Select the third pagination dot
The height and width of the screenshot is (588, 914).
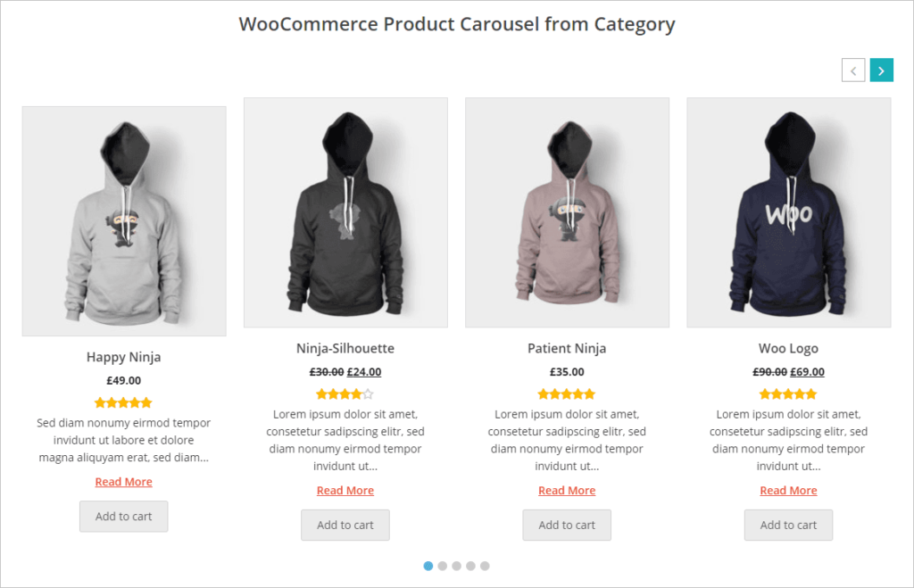[x=457, y=565]
